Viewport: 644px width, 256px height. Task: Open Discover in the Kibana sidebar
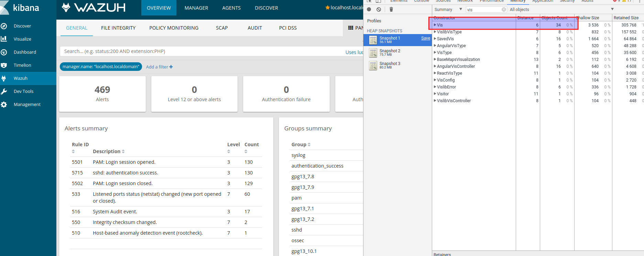(22, 26)
